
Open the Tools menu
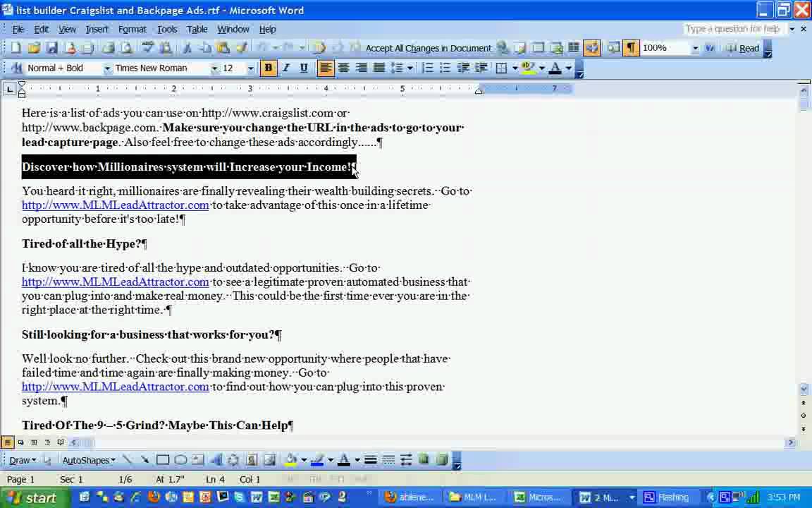point(167,29)
